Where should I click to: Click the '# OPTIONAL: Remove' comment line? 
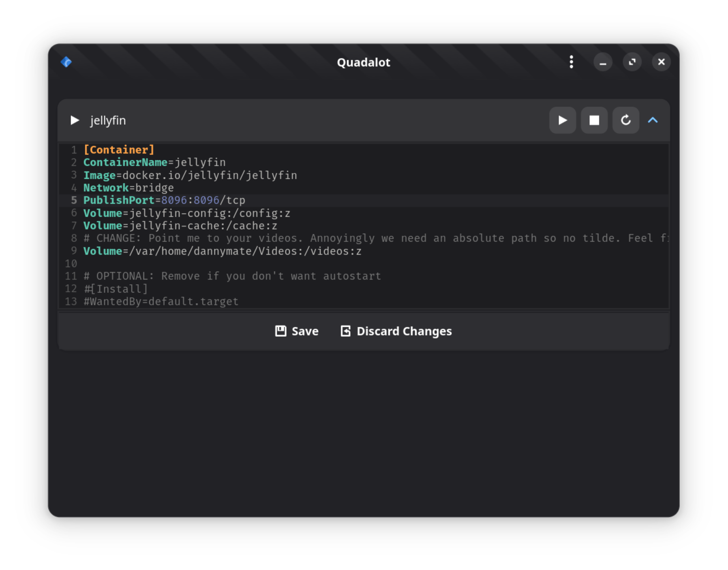(x=232, y=276)
